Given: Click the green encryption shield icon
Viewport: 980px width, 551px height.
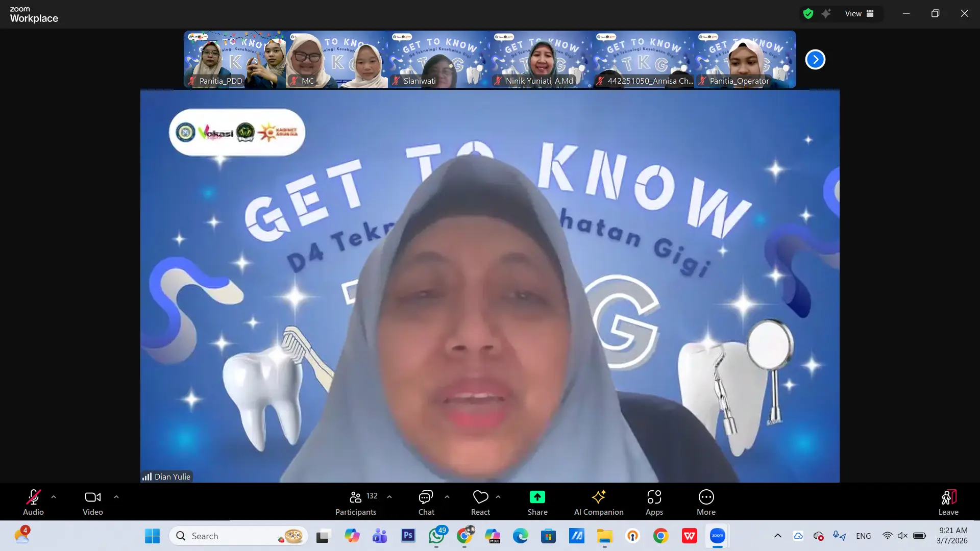Looking at the screenshot, I should (x=808, y=14).
